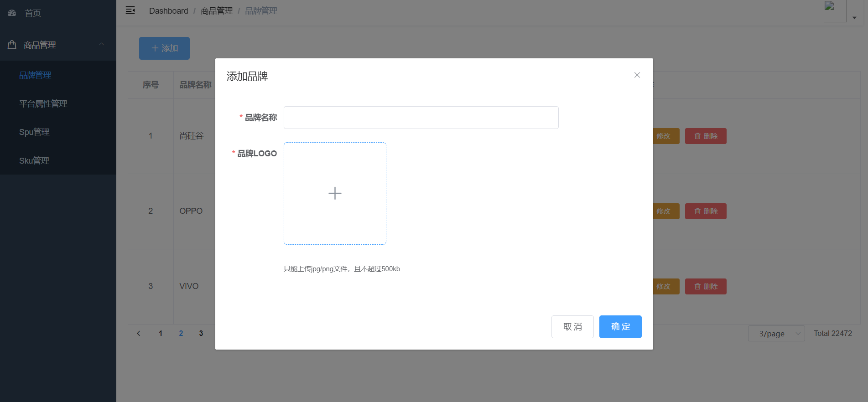Image resolution: width=868 pixels, height=402 pixels.
Task: Click 修改 button for OPPO row
Action: pyautogui.click(x=666, y=211)
